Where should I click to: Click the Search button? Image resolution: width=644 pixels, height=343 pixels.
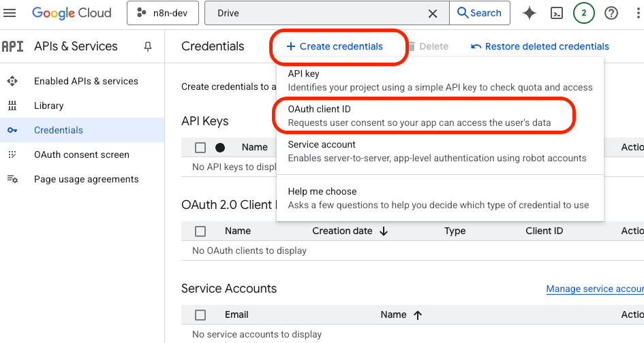(480, 13)
